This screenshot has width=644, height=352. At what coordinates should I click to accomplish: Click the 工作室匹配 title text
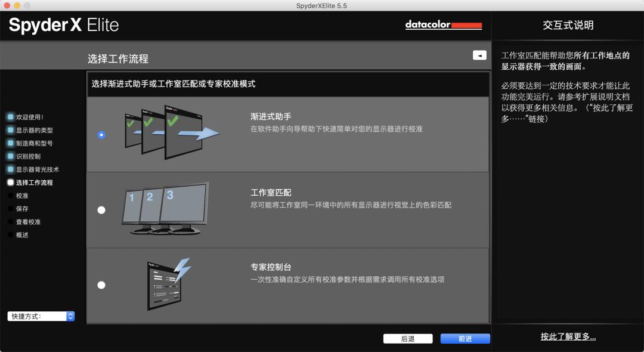coord(271,193)
